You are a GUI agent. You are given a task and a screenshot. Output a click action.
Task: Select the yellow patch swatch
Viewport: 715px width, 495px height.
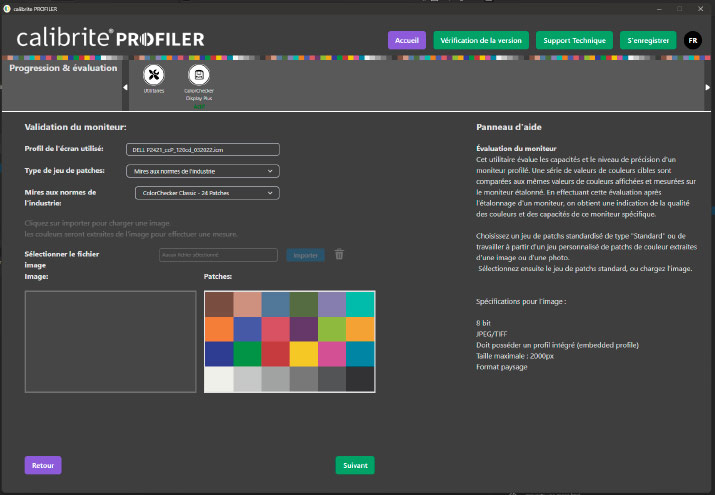coord(303,354)
